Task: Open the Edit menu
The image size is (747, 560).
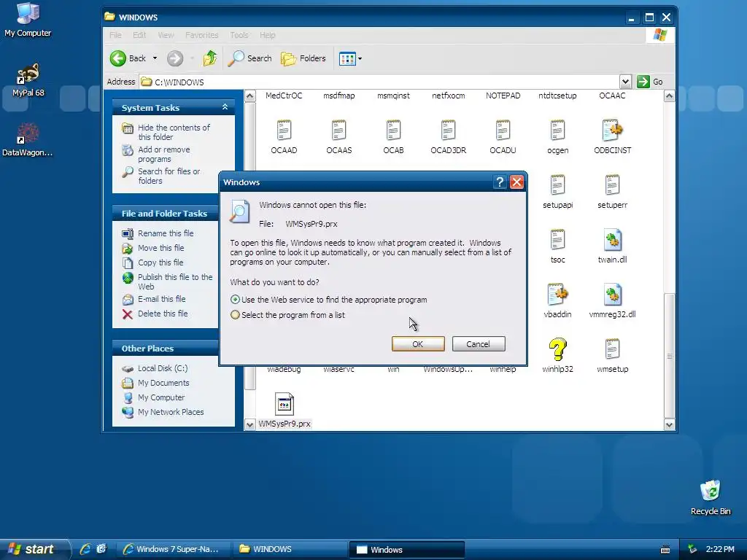Action: [139, 35]
